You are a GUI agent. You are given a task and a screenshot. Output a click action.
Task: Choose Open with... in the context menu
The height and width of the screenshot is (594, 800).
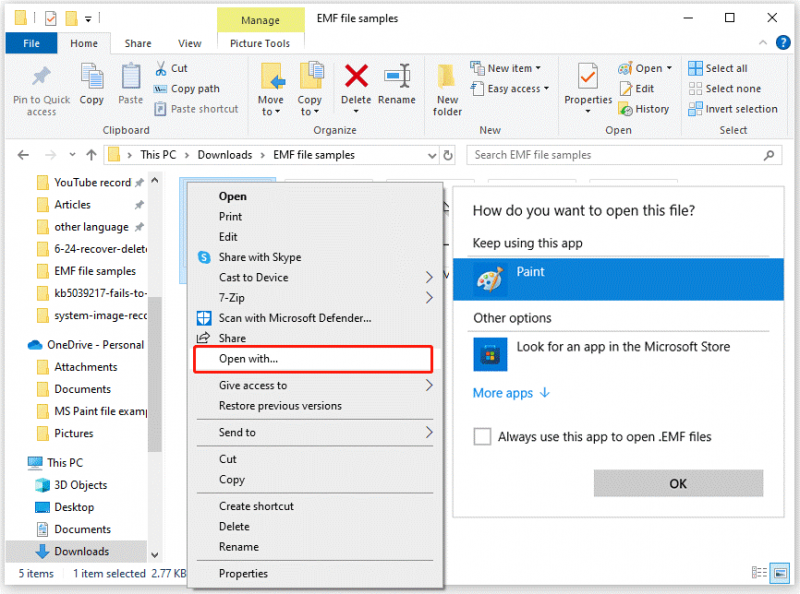coord(313,359)
